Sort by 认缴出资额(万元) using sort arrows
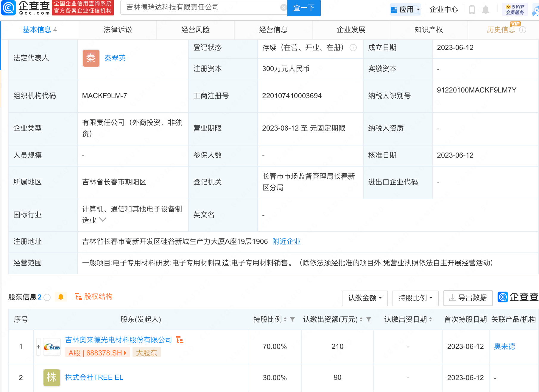Image resolution: width=539 pixels, height=392 pixels. [x=361, y=319]
